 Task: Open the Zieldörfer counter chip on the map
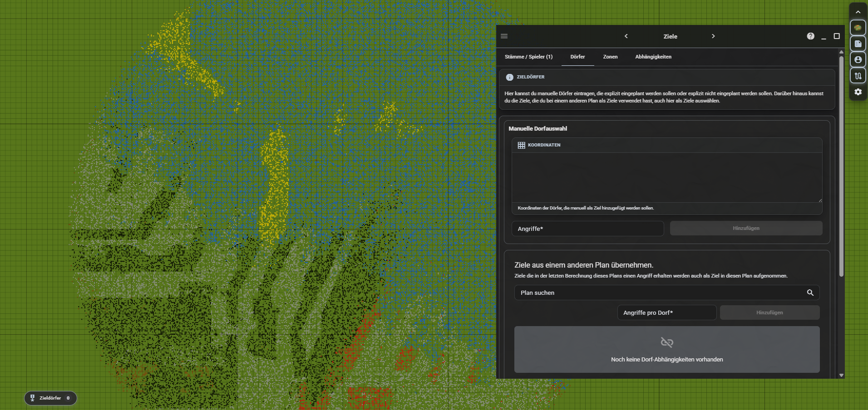point(50,398)
